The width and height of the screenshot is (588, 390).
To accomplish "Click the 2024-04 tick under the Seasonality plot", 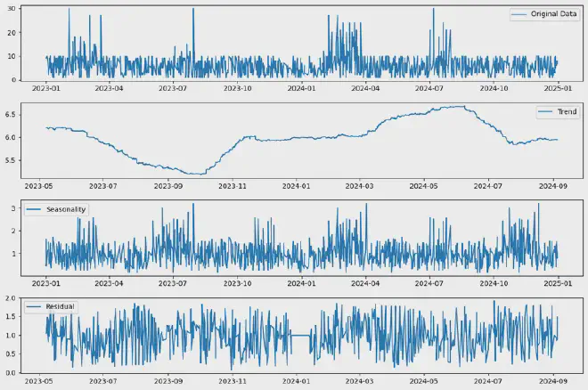I will pyautogui.click(x=365, y=283).
